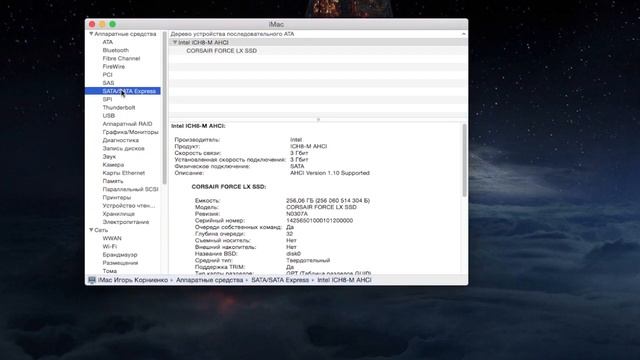Viewport: 640px width, 360px height.
Task: Select Thunderbolt in the sidebar
Action: pyautogui.click(x=119, y=107)
